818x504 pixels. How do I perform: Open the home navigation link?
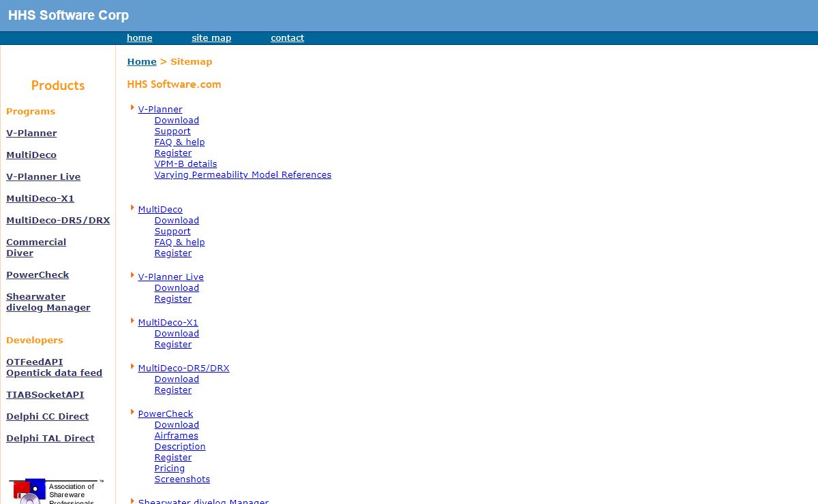pyautogui.click(x=139, y=38)
